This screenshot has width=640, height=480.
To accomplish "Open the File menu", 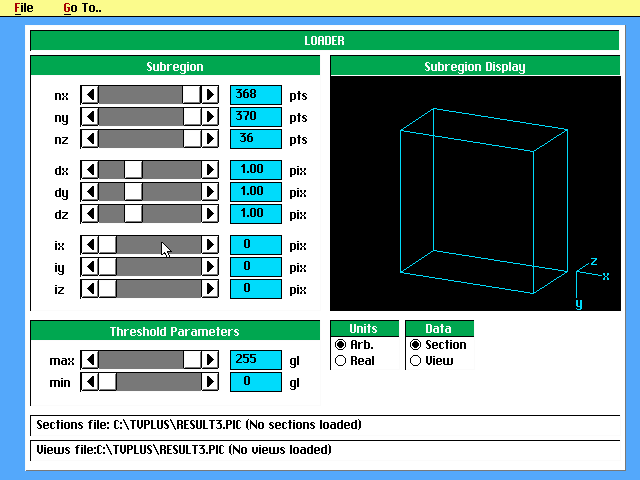I will [x=24, y=8].
